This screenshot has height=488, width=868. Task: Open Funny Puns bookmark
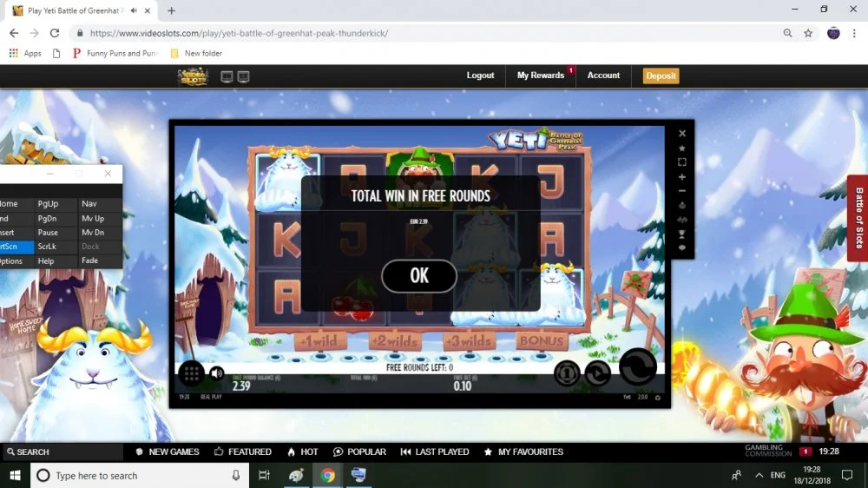tap(115, 53)
